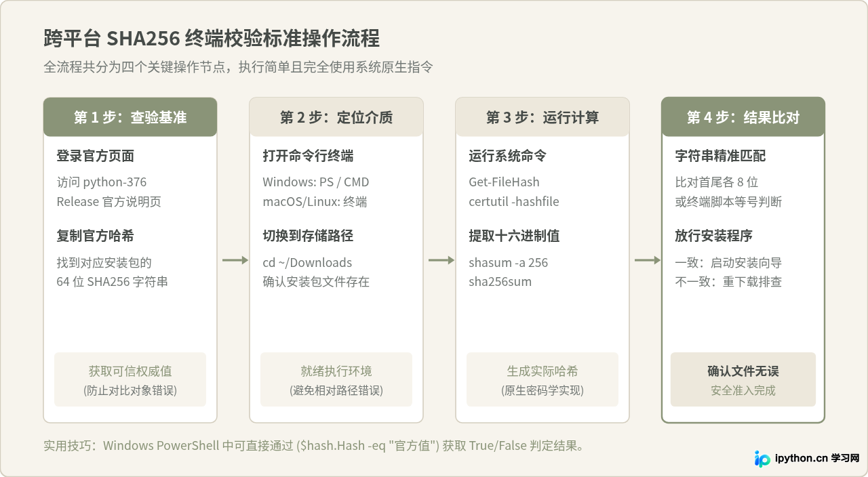
Task: Click the PowerShell tip starting with 实用技巧
Action: (314, 446)
